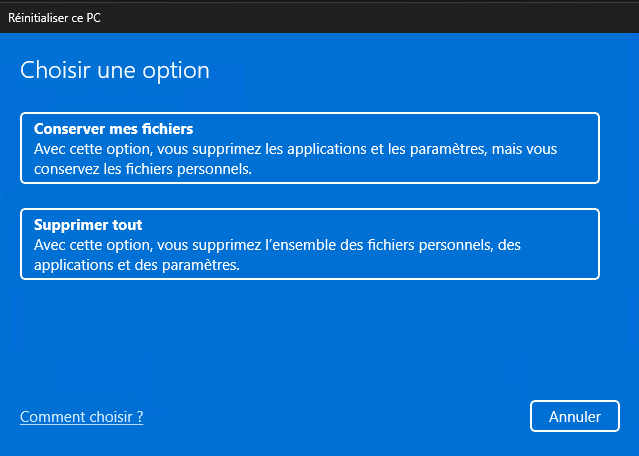
Task: Click the bold "Conserver mes fichiers" title text
Action: click(113, 129)
